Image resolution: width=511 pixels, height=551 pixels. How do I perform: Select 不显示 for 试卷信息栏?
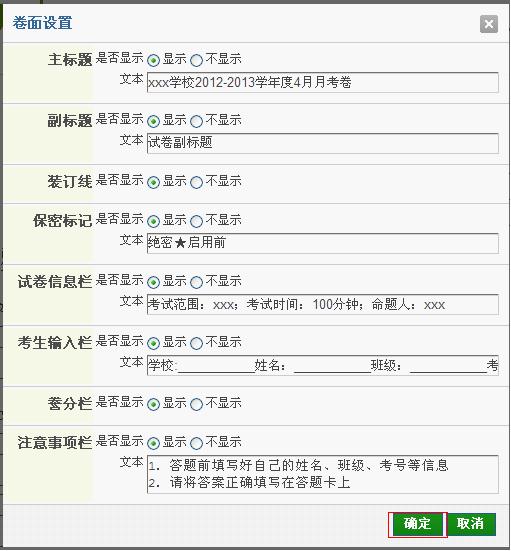click(x=196, y=282)
